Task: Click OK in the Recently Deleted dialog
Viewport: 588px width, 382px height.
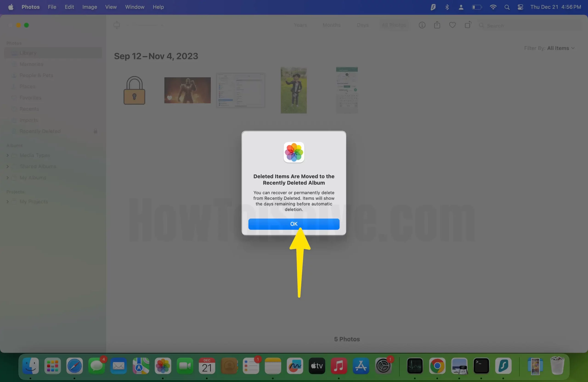Action: 294,224
